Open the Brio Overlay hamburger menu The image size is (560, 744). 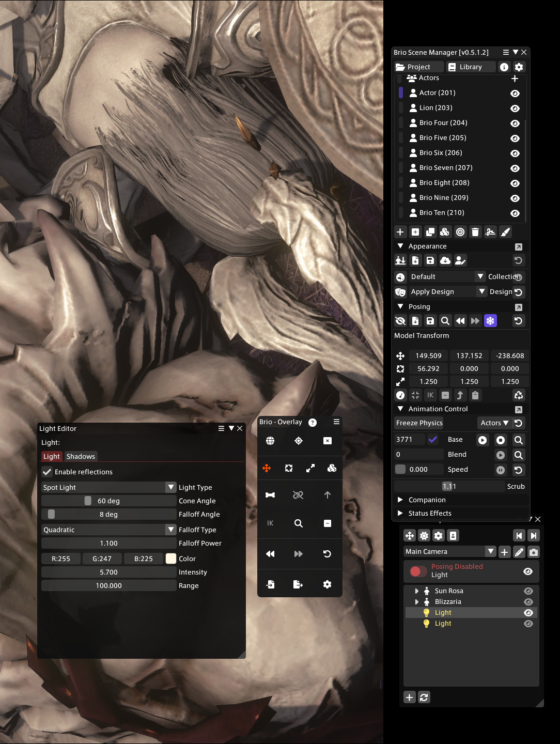point(336,422)
